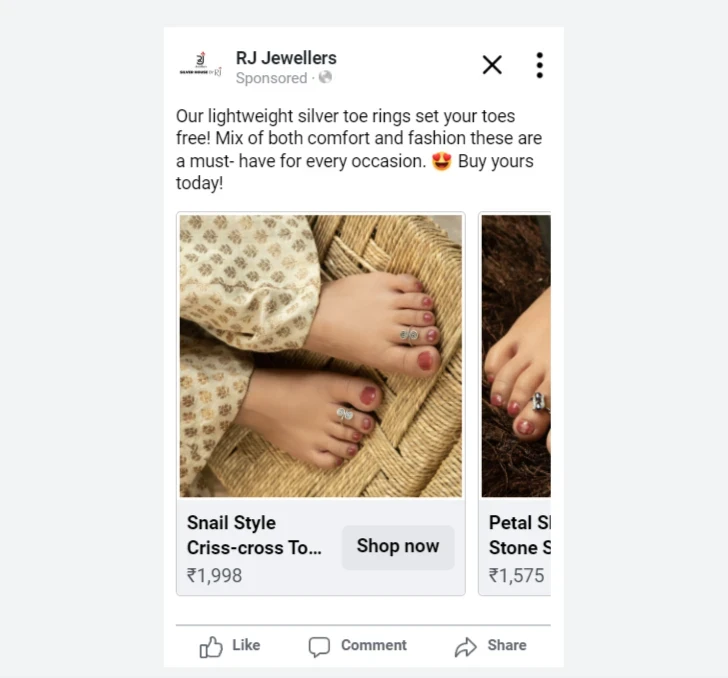
Task: Click the heart-eyes emoji in ad text
Action: (442, 161)
